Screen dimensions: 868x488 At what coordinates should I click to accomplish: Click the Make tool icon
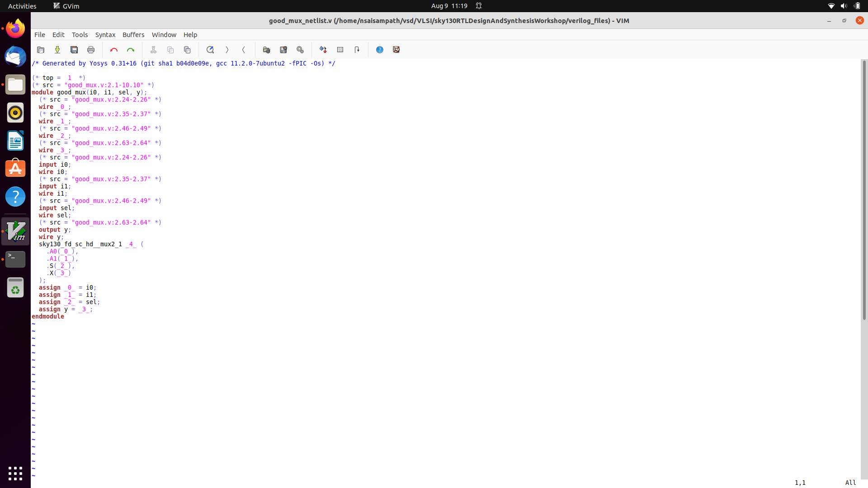click(x=323, y=50)
